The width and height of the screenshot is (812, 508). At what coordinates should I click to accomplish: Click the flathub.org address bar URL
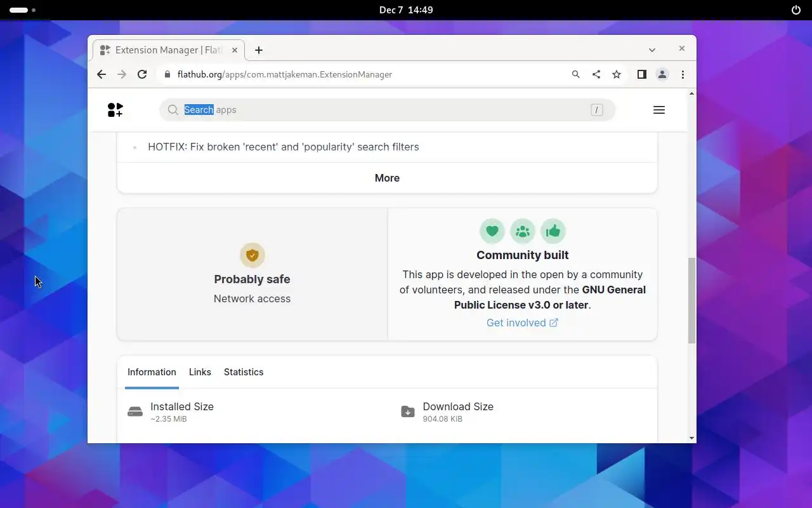point(285,74)
